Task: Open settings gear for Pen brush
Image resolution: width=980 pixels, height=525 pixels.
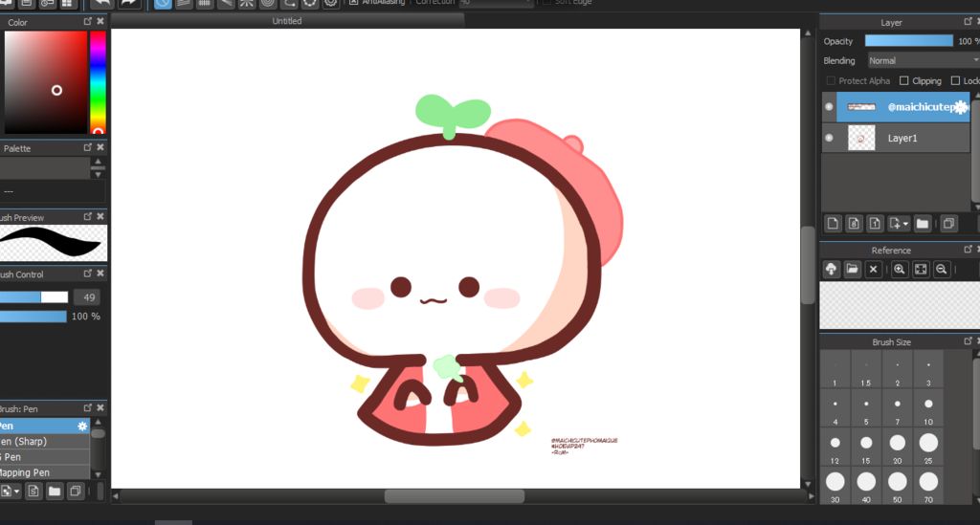Action: tap(82, 426)
